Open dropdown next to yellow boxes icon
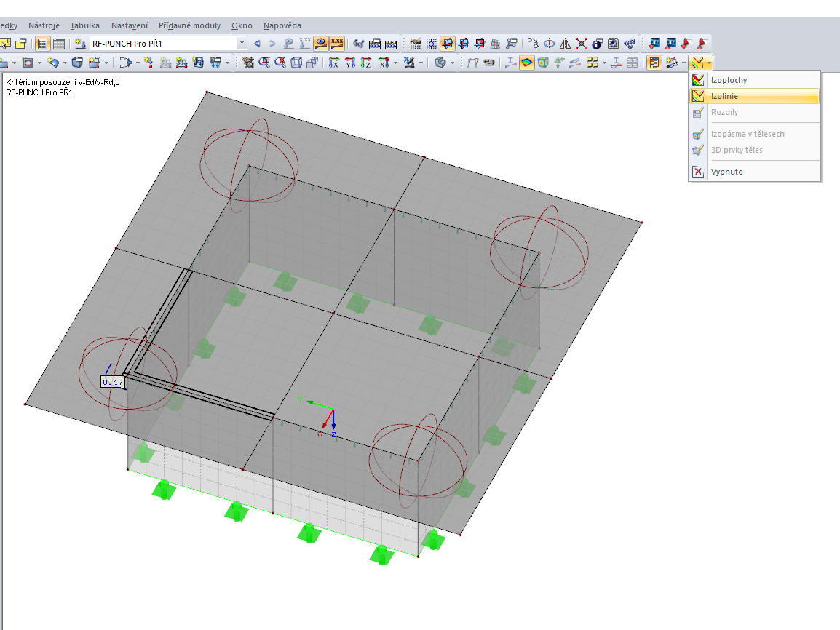The width and height of the screenshot is (840, 630). (x=604, y=63)
